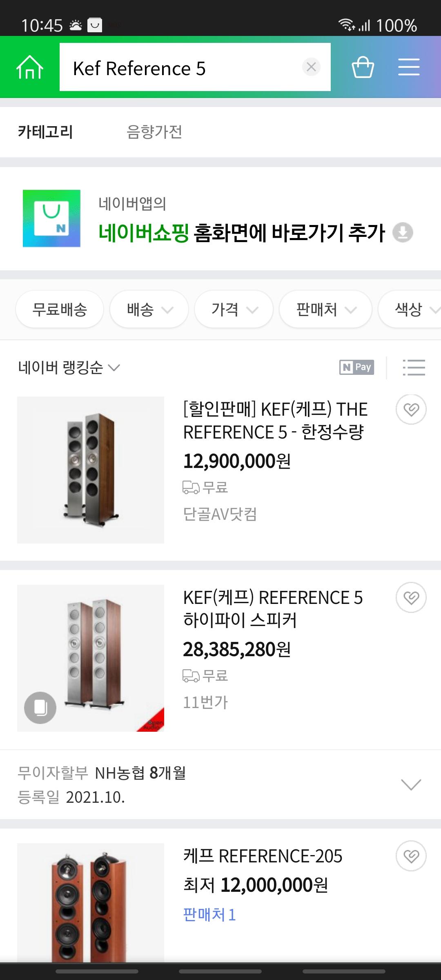Open the hamburger menu

tap(409, 67)
